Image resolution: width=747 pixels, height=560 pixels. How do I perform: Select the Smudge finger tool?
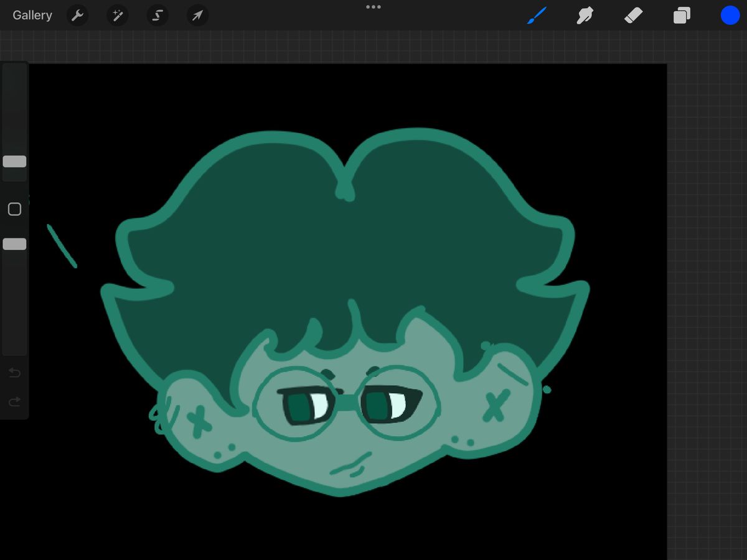[x=585, y=16]
